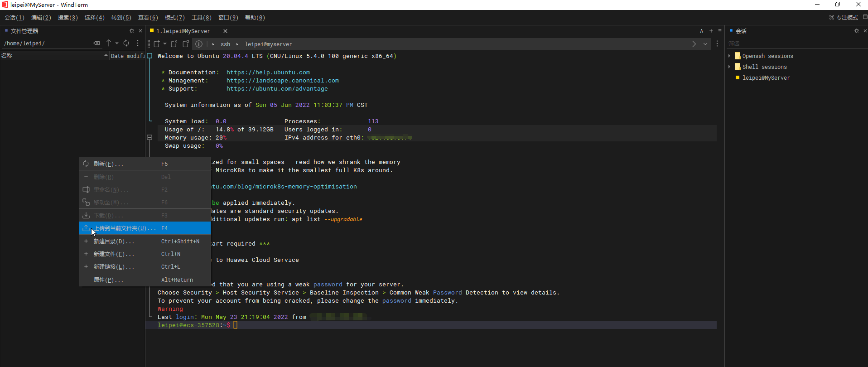Open the 查看(6) menu
This screenshot has width=868, height=367.
click(x=148, y=18)
